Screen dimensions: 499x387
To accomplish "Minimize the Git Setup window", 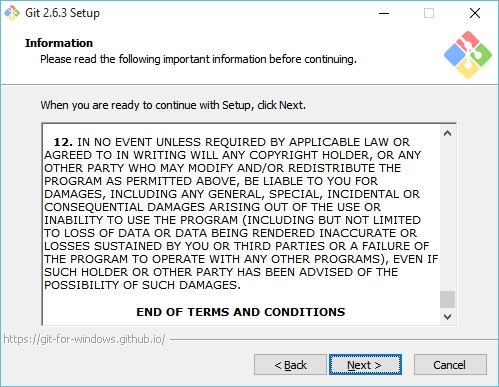I will click(384, 13).
